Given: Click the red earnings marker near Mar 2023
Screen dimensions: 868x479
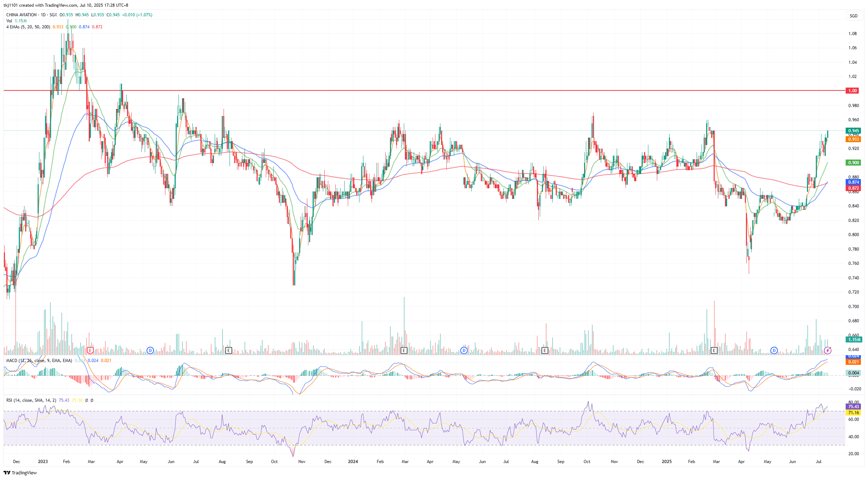Looking at the screenshot, I should (90, 351).
